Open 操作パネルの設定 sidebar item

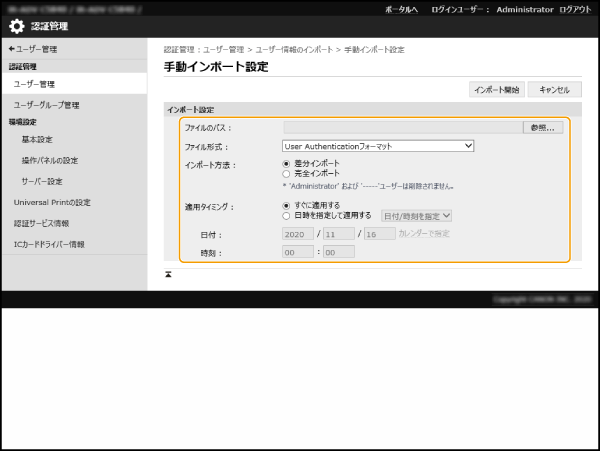click(50, 160)
